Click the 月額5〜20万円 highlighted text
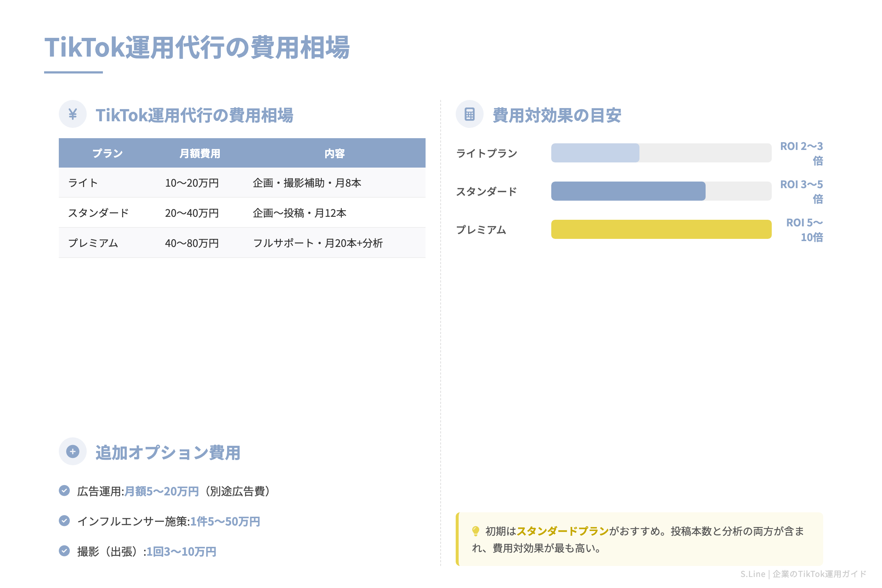Image resolution: width=882 pixels, height=588 pixels. pyautogui.click(x=161, y=490)
